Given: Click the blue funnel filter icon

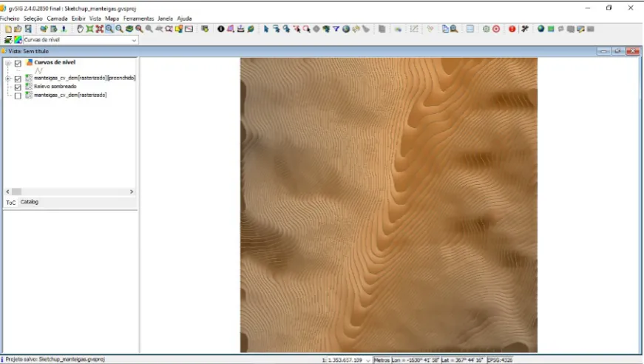Looking at the screenshot, I should [x=336, y=29].
